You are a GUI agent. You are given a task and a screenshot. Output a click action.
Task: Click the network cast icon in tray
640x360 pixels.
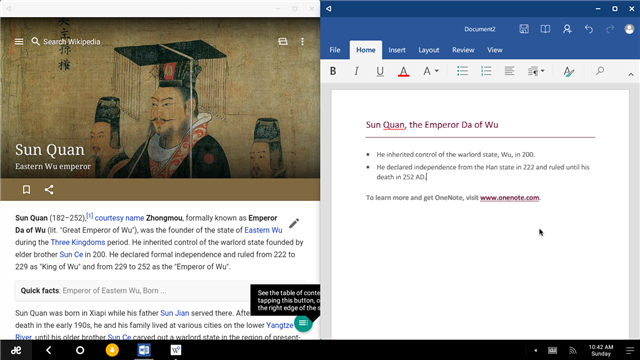coord(573,350)
